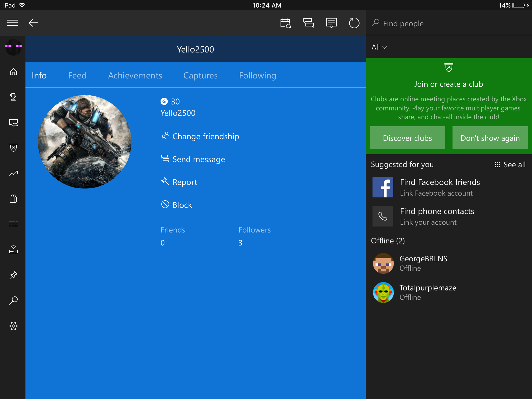532x399 pixels.
Task: Click the Join or create a club title
Action: pos(449,84)
